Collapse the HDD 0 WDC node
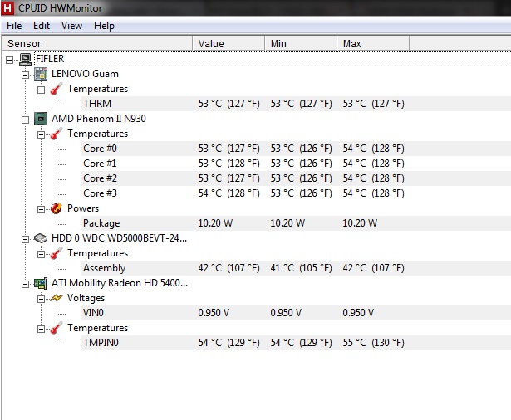 click(x=25, y=239)
